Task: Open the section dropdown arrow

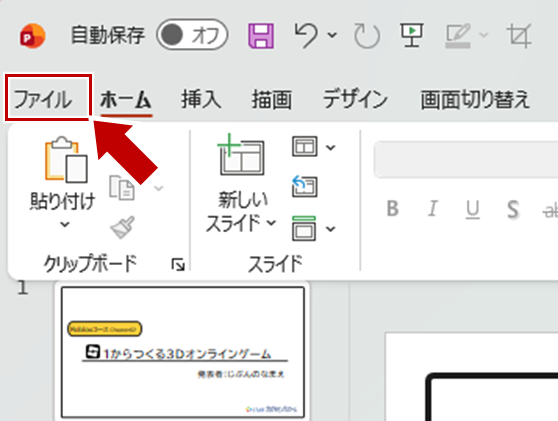Action: (331, 228)
